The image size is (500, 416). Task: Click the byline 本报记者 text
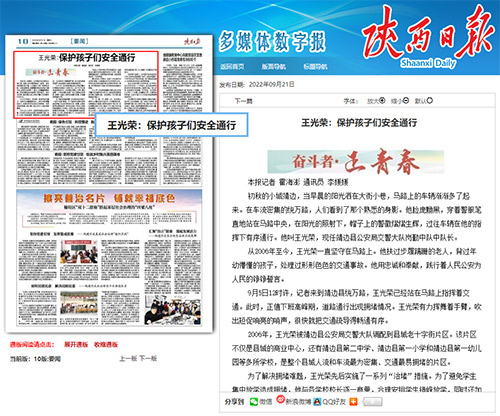pyautogui.click(x=261, y=182)
